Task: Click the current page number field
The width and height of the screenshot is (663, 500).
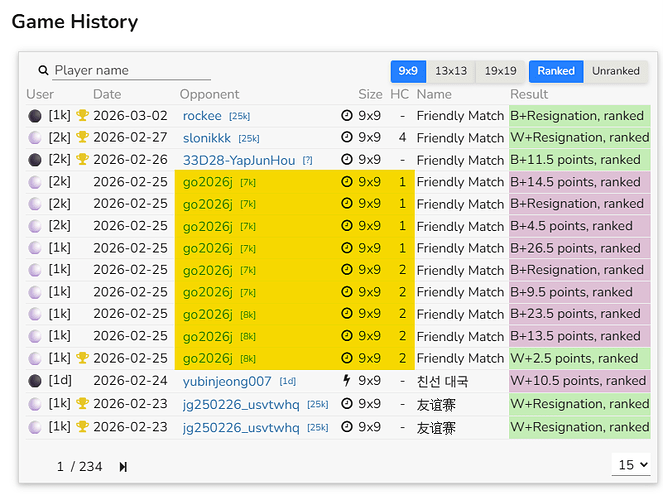Action: [x=60, y=467]
